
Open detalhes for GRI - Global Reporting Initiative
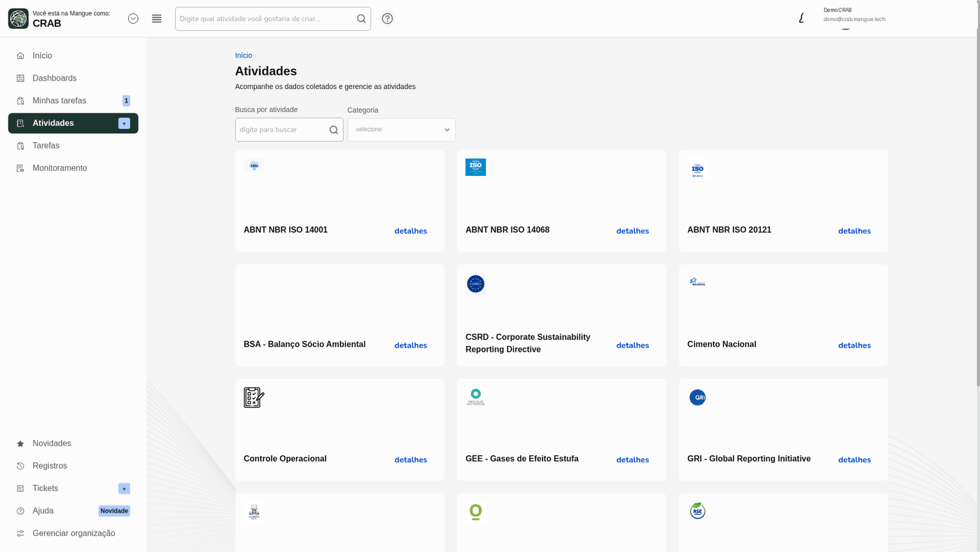855,460
